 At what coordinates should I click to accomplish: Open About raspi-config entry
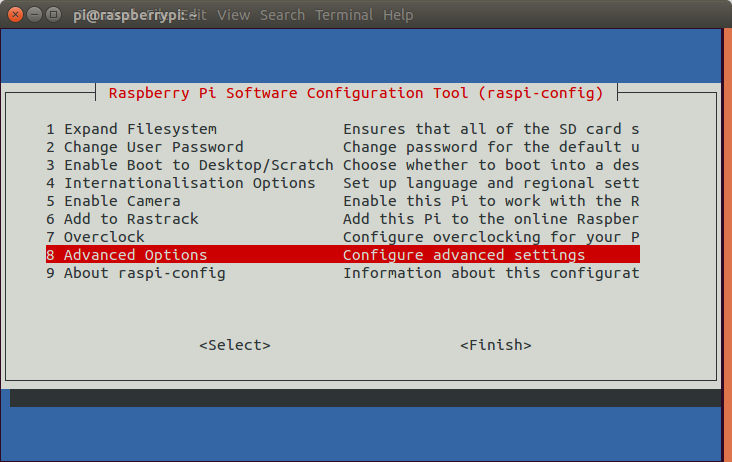[x=143, y=273]
